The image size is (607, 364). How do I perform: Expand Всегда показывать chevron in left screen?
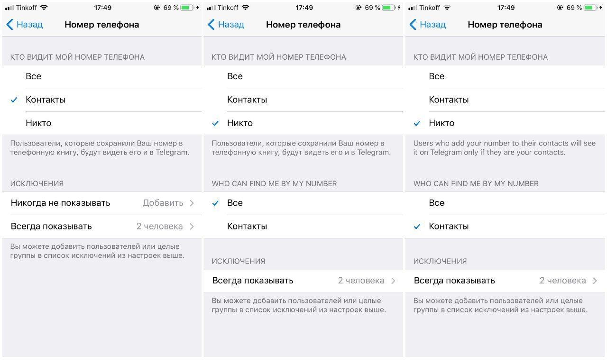tap(192, 227)
